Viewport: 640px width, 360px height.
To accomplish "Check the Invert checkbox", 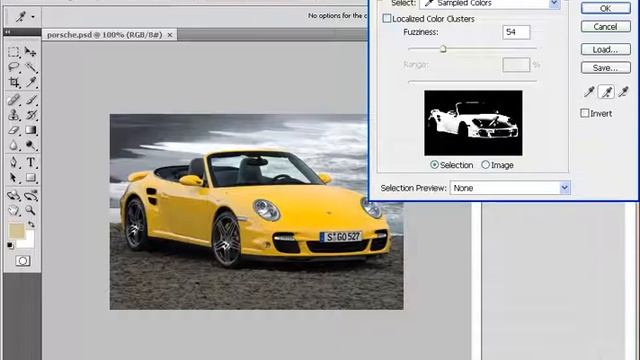I will point(585,113).
